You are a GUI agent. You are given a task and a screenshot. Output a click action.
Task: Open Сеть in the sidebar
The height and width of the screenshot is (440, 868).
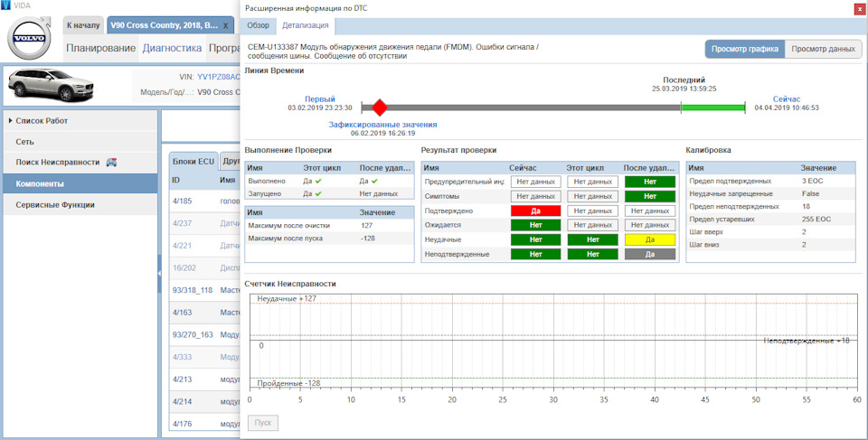80,142
